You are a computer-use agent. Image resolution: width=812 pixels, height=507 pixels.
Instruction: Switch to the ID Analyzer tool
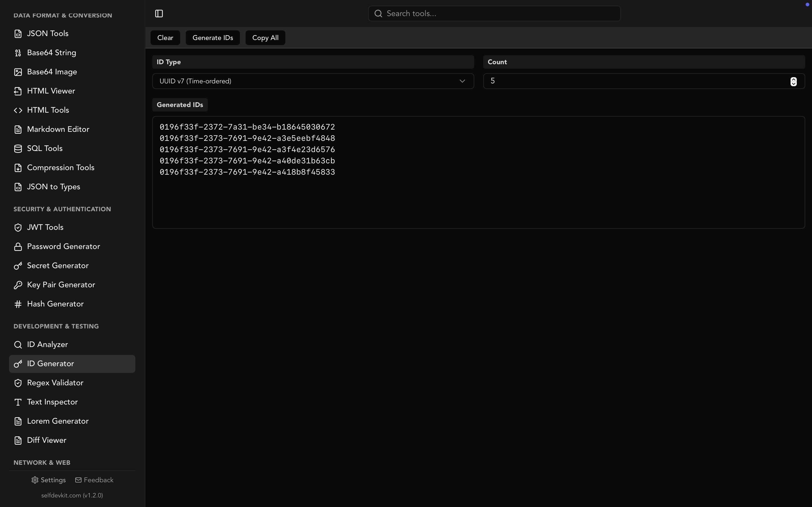pyautogui.click(x=47, y=344)
